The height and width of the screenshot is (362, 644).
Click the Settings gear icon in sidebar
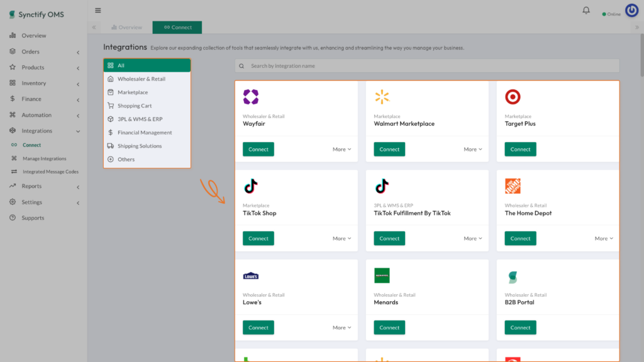13,202
